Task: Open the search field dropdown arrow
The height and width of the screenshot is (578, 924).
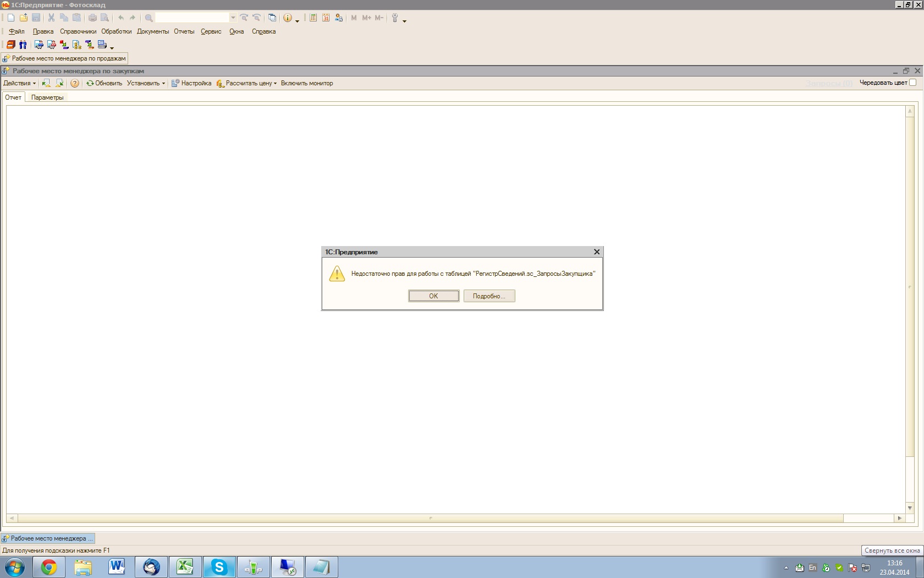Action: point(233,18)
